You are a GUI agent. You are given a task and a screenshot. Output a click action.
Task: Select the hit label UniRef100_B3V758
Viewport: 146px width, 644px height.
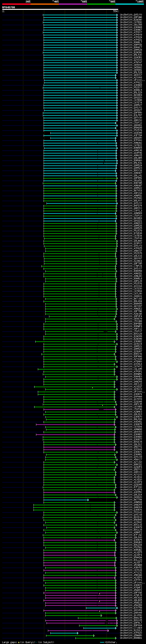tap(131, 608)
